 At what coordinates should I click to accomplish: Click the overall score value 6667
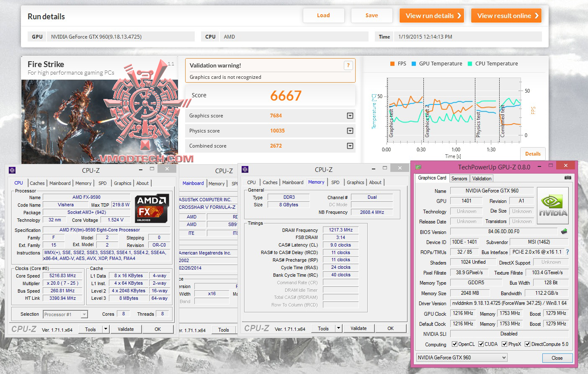[286, 96]
